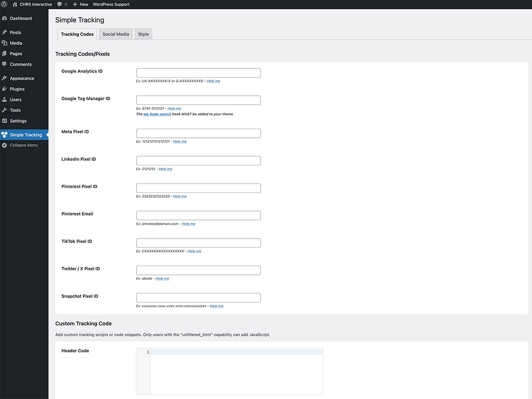Open Help me link for Pinterest Pixel ID
This screenshot has width=532, height=399.
(180, 196)
